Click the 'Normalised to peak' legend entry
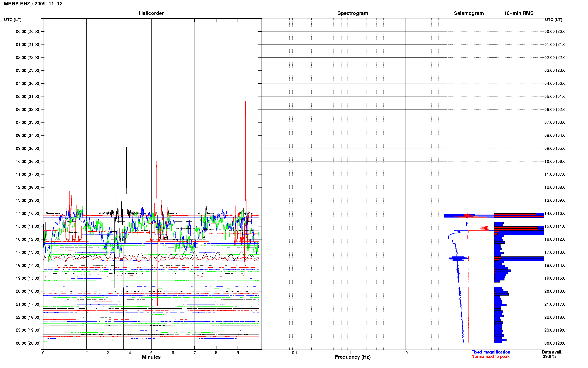 (490, 357)
